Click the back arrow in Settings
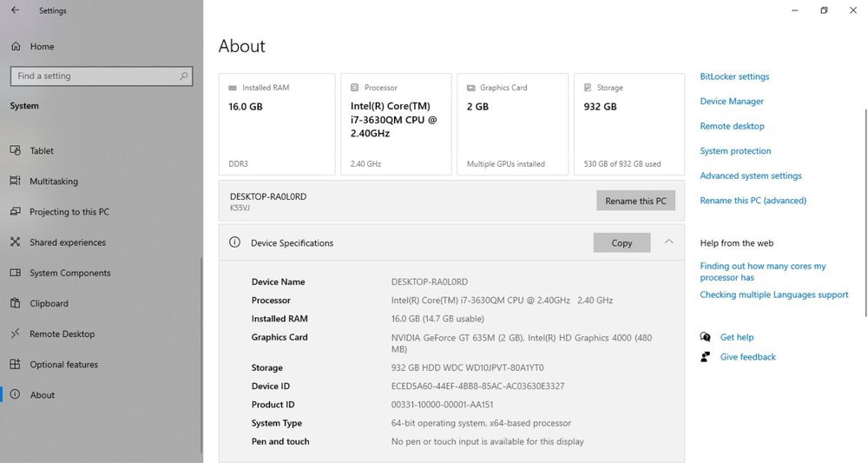Viewport: 868px width, 463px height. click(15, 10)
